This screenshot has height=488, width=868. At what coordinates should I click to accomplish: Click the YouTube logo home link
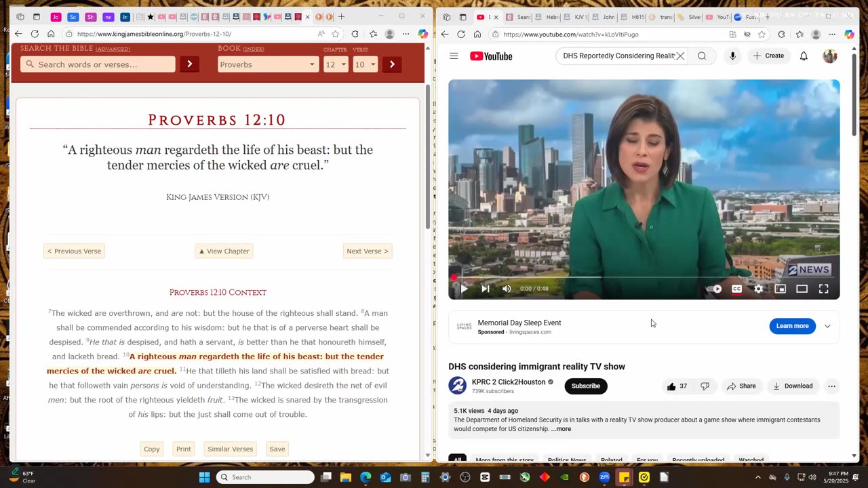[x=491, y=56]
